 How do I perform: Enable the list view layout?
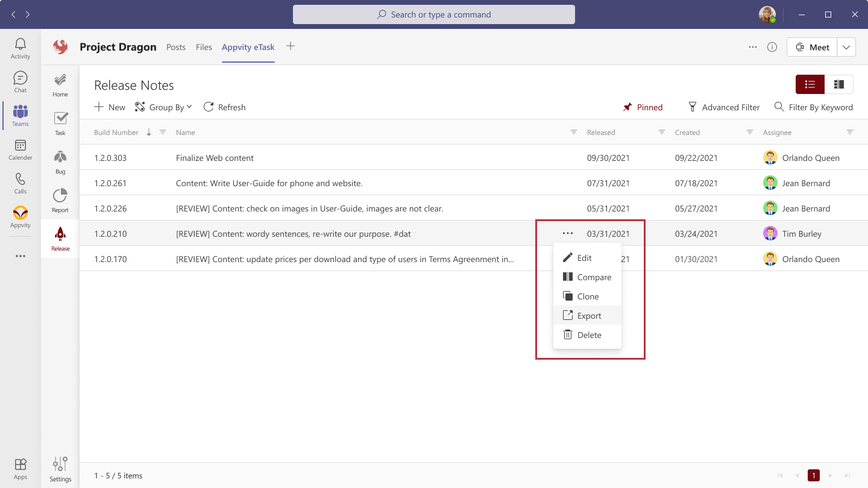click(x=810, y=84)
